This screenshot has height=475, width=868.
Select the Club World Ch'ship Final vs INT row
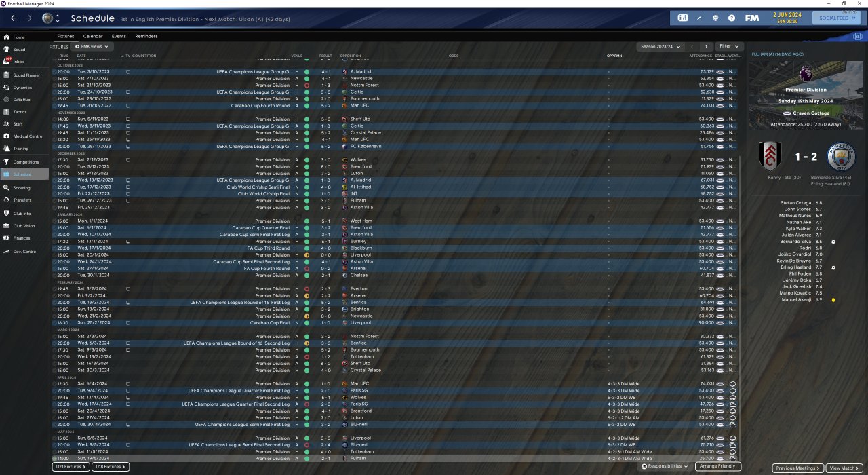(x=397, y=194)
